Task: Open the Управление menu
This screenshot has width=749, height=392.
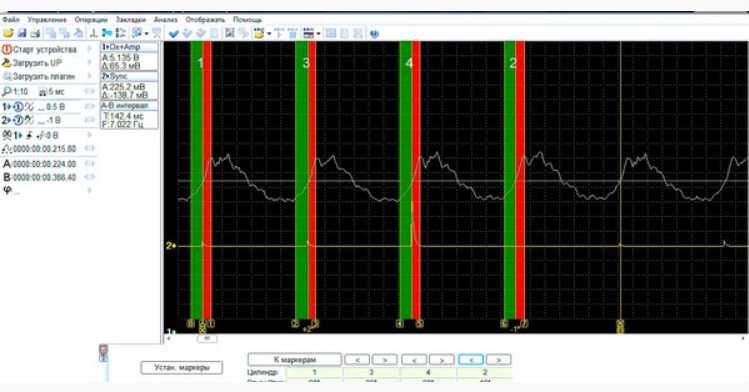Action: tap(47, 20)
